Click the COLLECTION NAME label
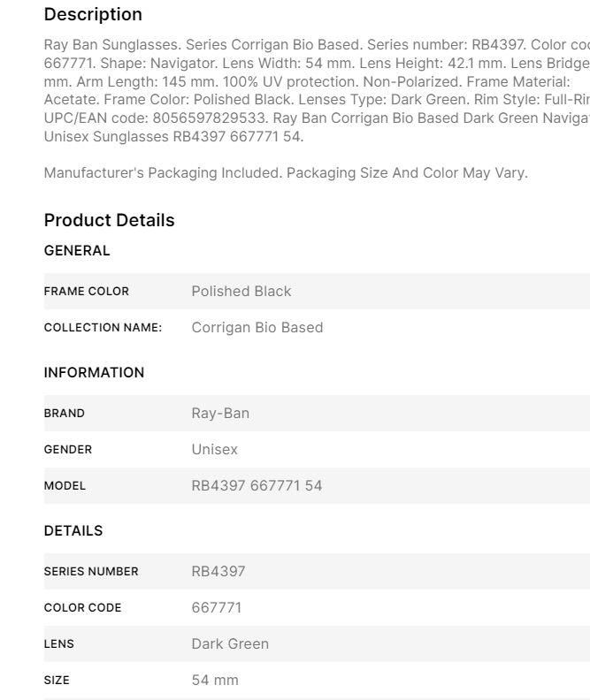590x700 pixels. (x=103, y=328)
